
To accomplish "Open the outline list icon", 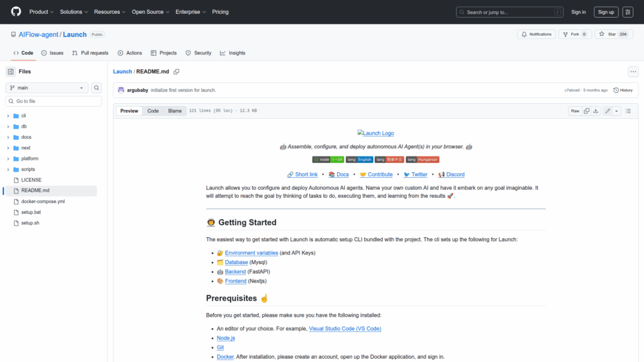I will click(x=628, y=111).
